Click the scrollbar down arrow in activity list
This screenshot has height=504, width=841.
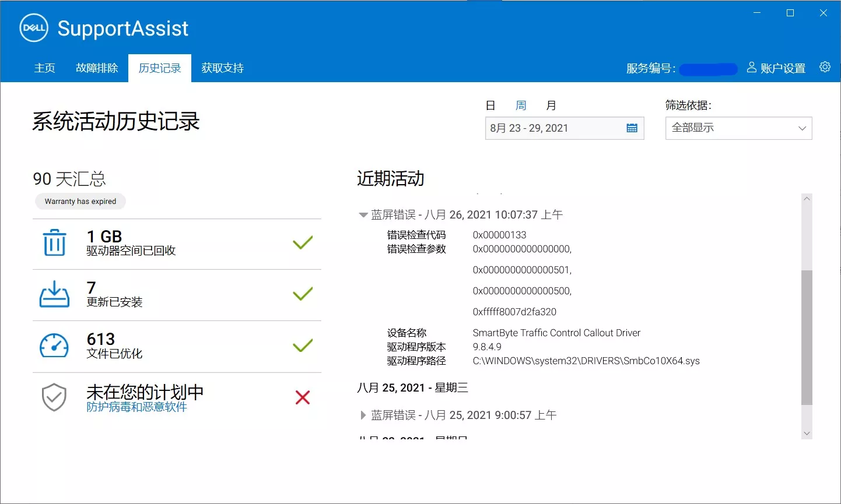click(807, 433)
